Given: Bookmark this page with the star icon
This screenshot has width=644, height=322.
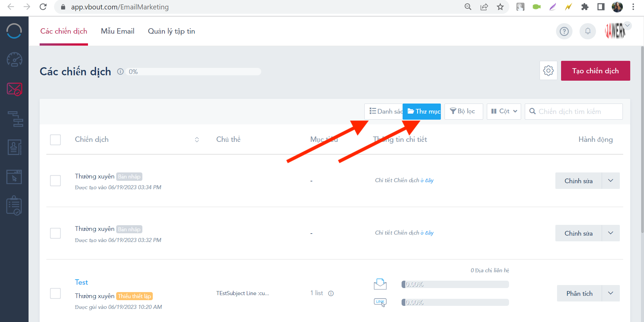Looking at the screenshot, I should 500,7.
